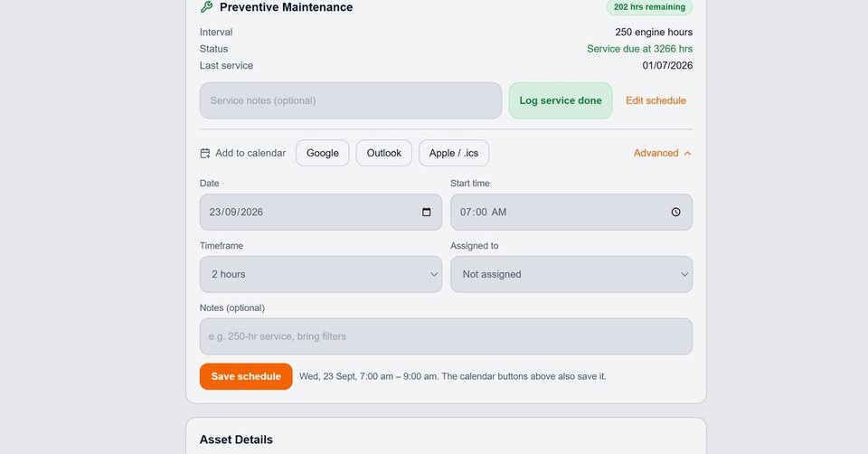Viewport: 868px width, 454px height.
Task: Click the Service due at 3266 hrs status
Action: [639, 49]
